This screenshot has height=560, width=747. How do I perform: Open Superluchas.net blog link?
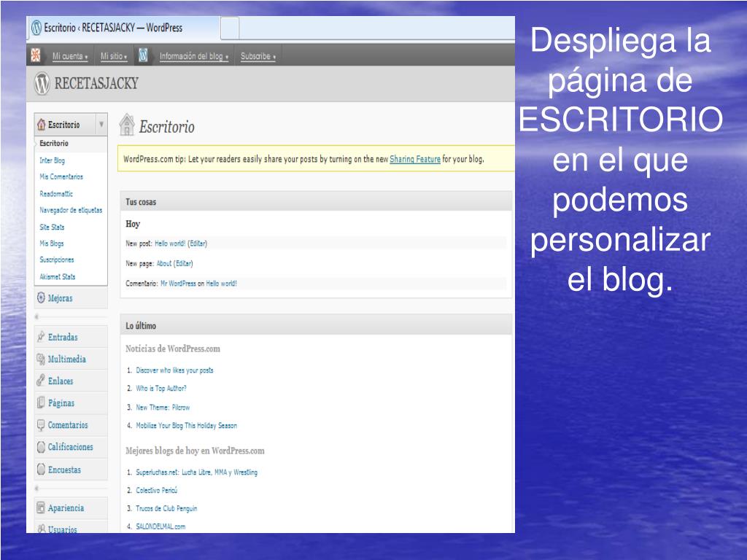(x=197, y=472)
